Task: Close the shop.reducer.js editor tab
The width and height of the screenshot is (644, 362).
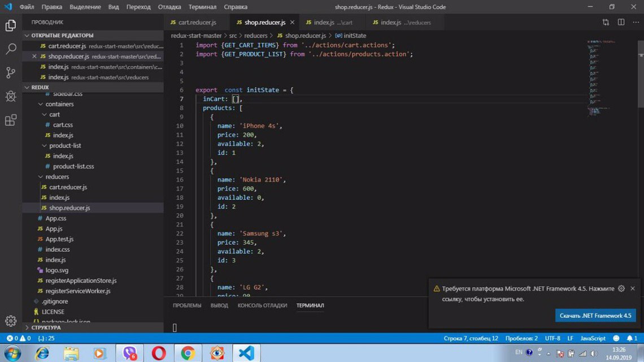Action: (x=292, y=23)
